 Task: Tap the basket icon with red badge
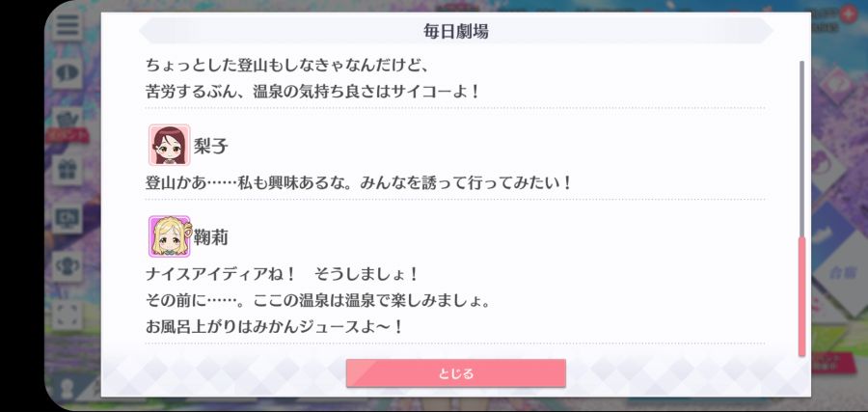point(68,123)
